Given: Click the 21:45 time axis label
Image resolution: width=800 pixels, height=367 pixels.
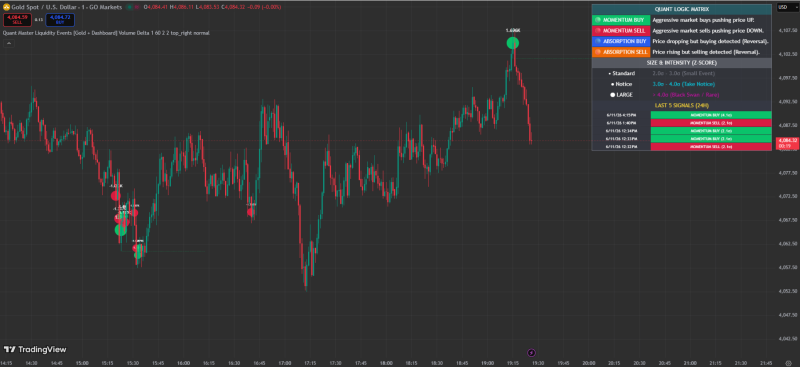Looking at the screenshot, I should 766,363.
